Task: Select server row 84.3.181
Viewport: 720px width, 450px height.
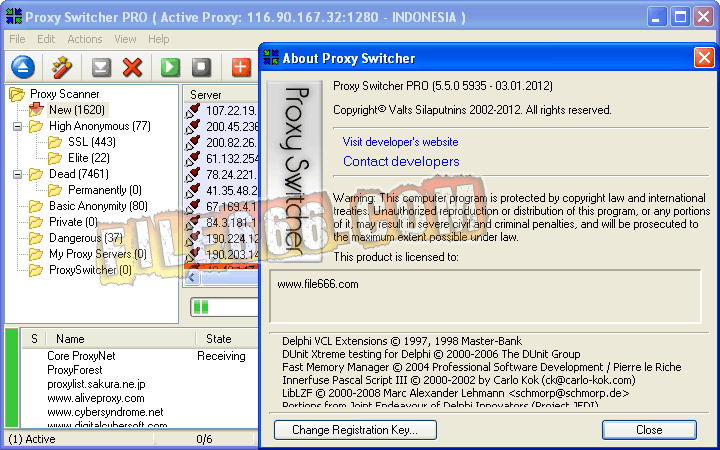Action: pyautogui.click(x=221, y=222)
